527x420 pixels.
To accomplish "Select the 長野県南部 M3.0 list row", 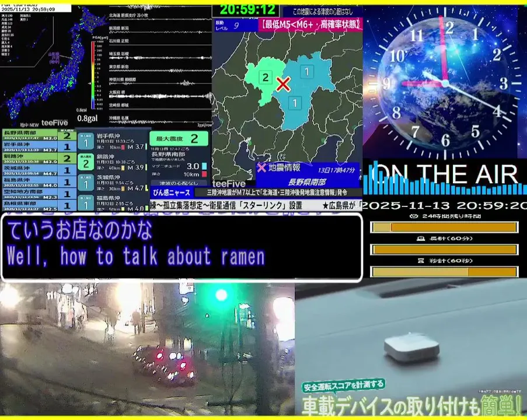I will point(39,135).
